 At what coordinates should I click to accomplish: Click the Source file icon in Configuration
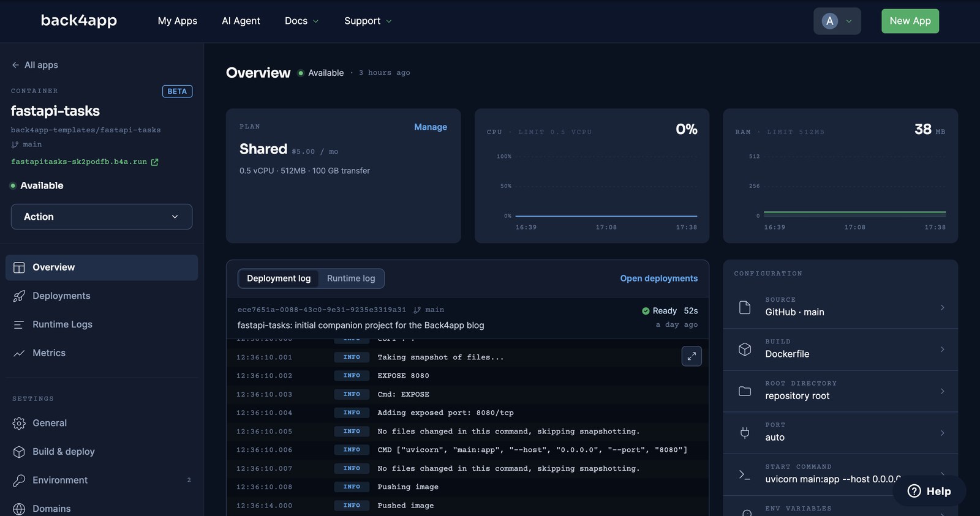(745, 307)
